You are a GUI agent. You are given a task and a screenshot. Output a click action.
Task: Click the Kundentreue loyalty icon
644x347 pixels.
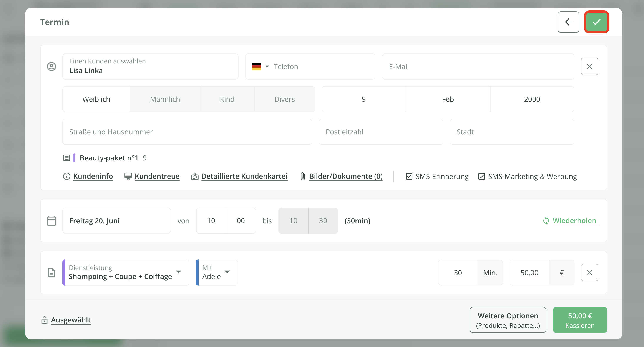[128, 176]
